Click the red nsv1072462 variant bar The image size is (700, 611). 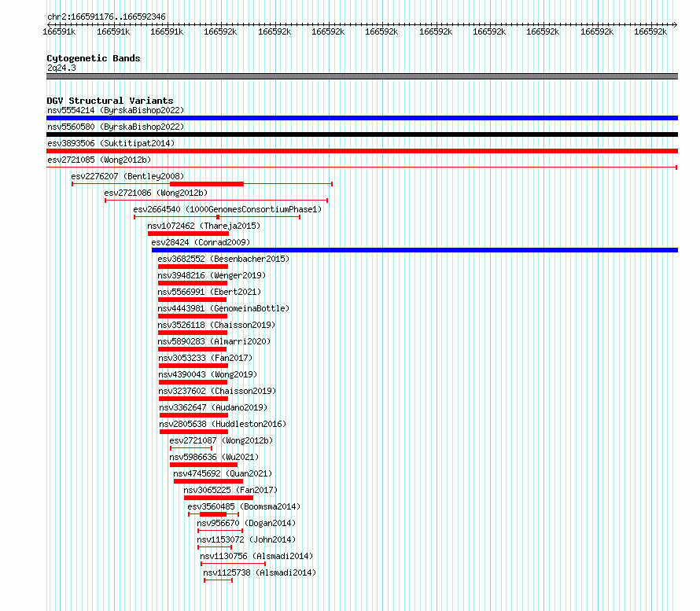click(188, 234)
